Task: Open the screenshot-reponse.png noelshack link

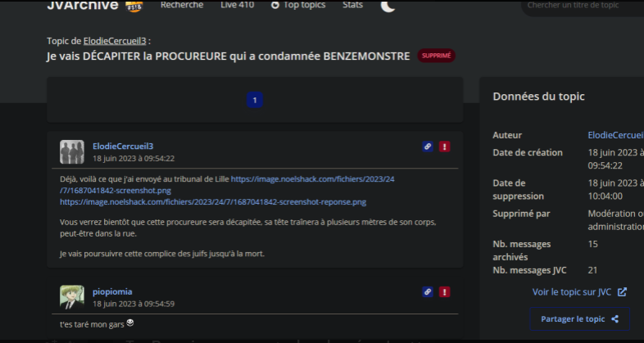Action: pos(213,202)
